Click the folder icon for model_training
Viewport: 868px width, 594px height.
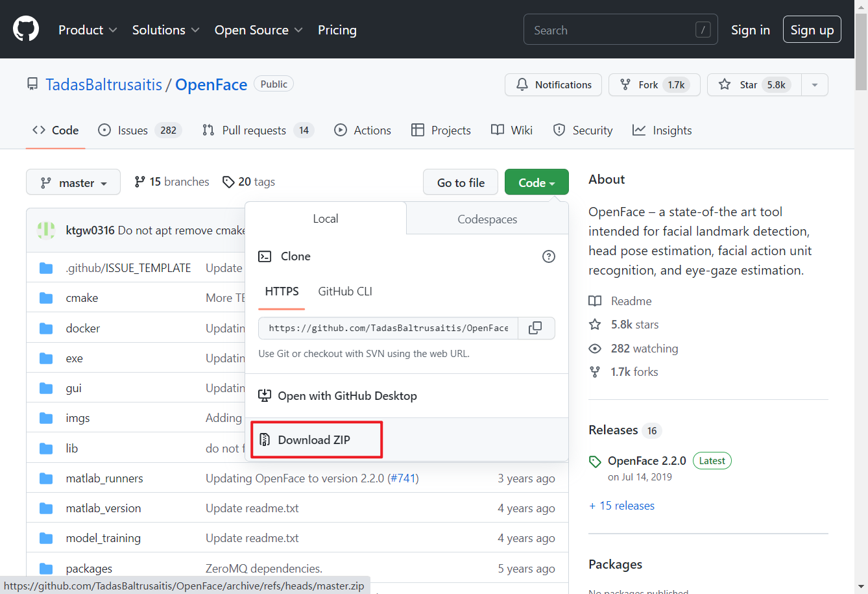coord(46,538)
